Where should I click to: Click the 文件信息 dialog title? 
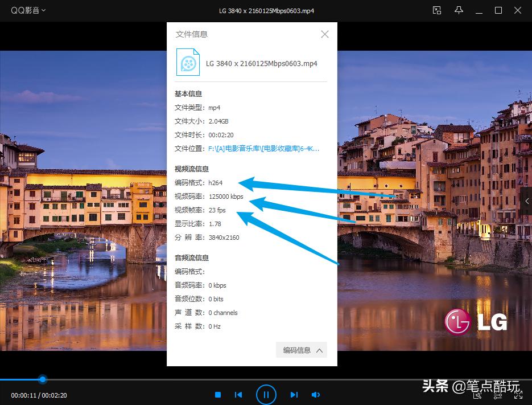[x=191, y=34]
